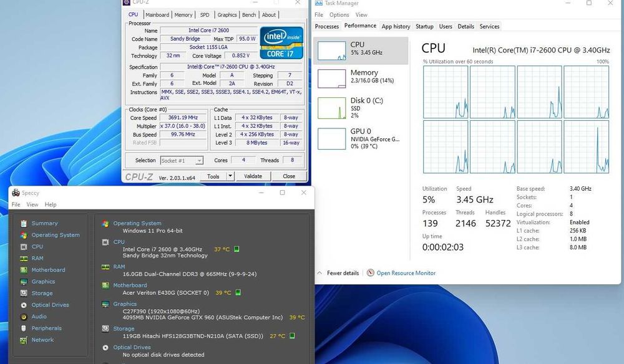Viewport: 624px width, 364px height.
Task: Switch to the Processes tab in Task Manager
Action: pos(327,26)
